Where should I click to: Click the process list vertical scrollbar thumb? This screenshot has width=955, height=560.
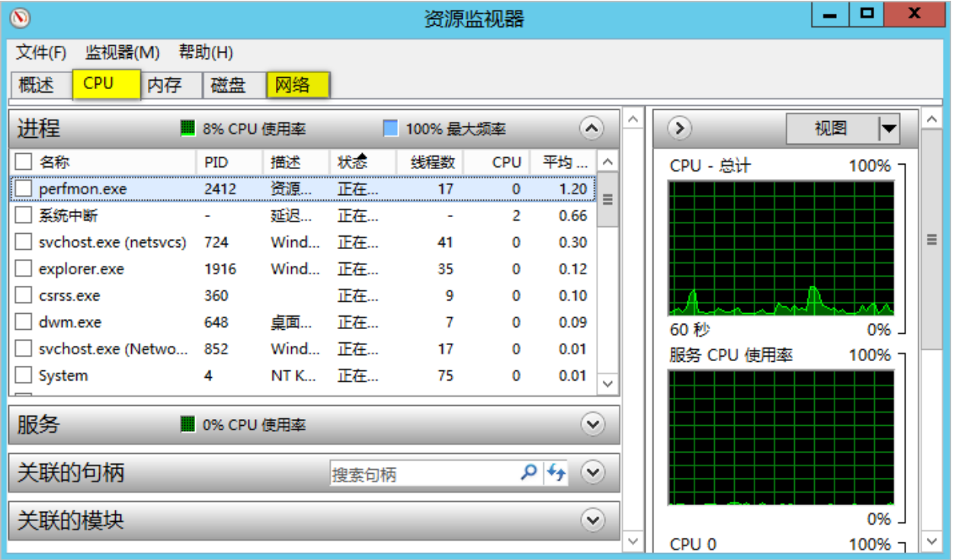607,200
